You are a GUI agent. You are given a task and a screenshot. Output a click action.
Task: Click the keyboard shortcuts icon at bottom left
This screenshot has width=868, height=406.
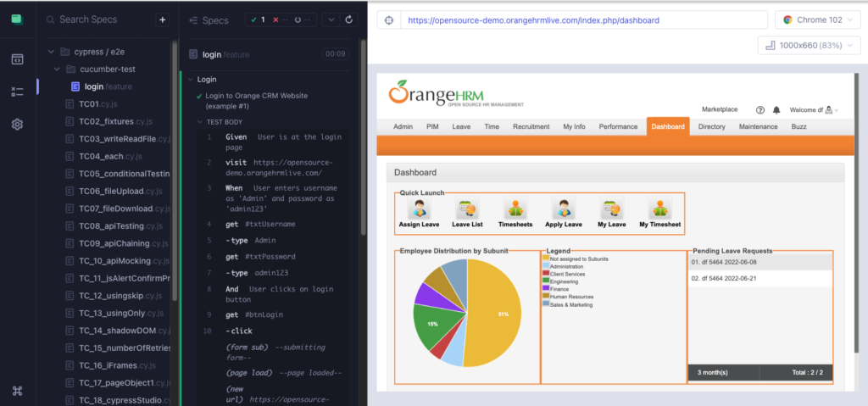(x=17, y=391)
